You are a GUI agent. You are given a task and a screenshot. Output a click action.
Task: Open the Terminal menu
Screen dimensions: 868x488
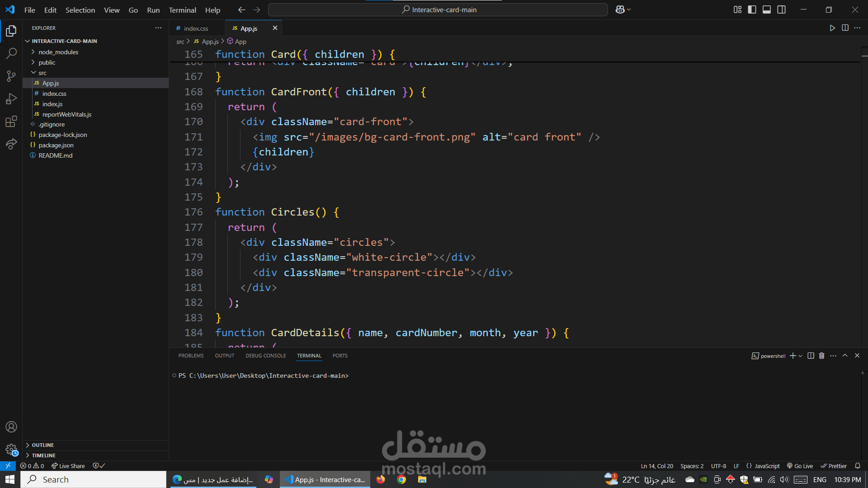coord(182,10)
